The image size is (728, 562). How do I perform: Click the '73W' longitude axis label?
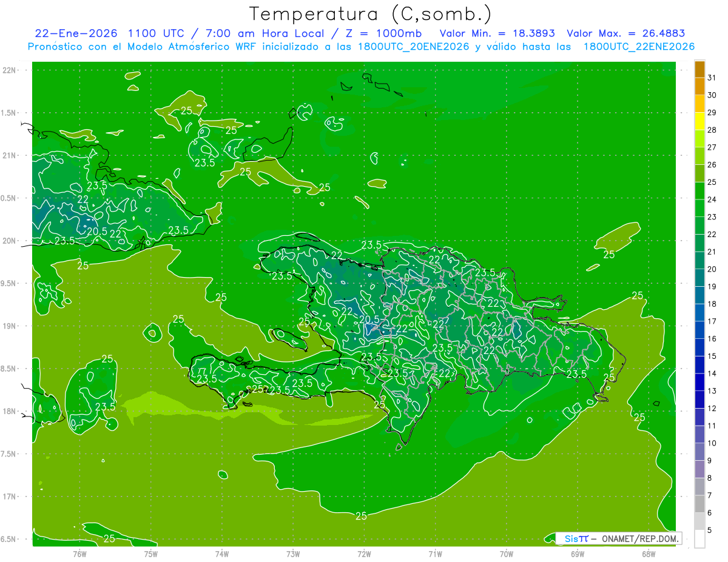click(x=293, y=553)
